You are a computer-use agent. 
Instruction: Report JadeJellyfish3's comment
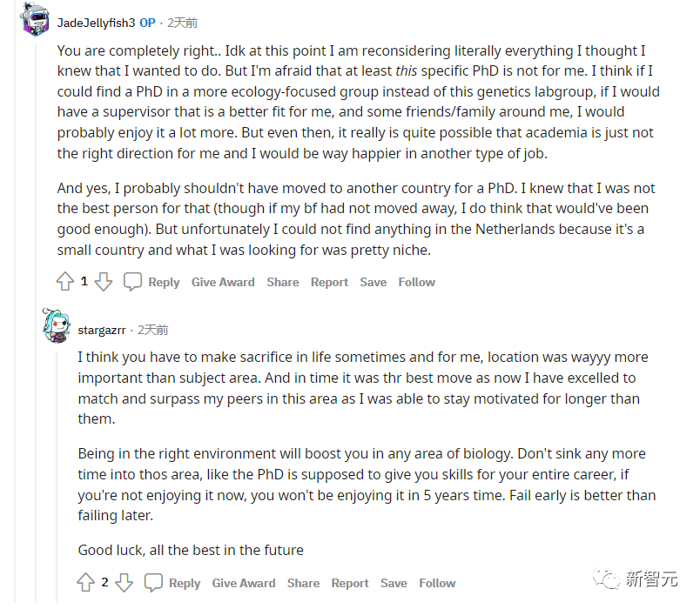coord(329,282)
